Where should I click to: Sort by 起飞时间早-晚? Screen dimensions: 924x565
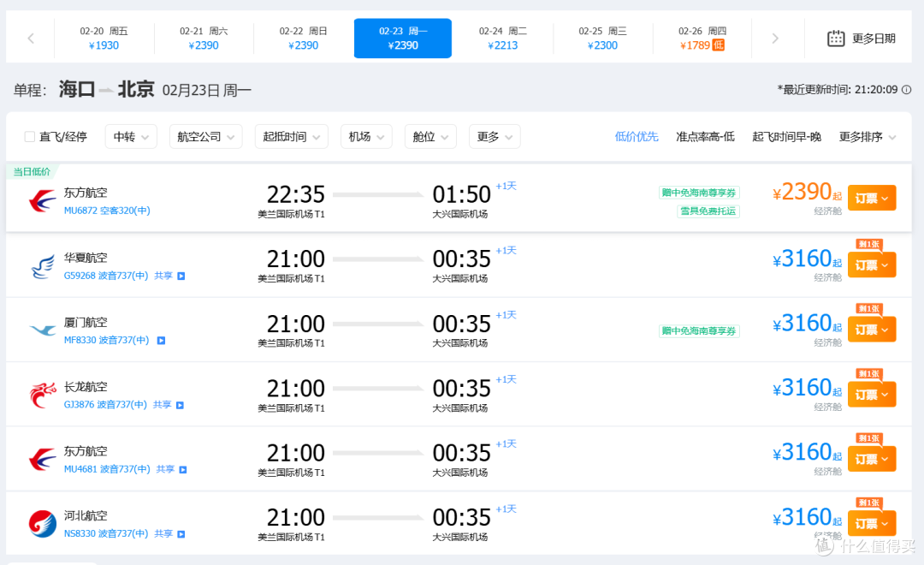point(787,137)
